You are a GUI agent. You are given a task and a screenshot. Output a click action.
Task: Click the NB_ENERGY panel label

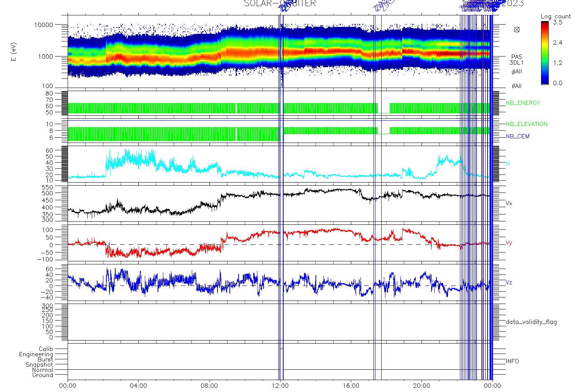click(523, 103)
